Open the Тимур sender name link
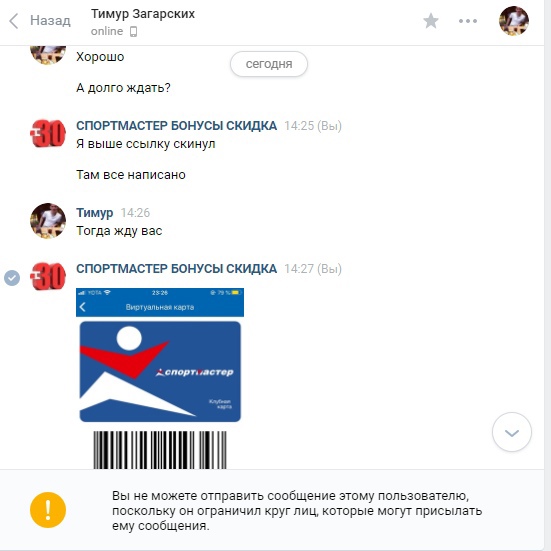Viewport: 551px width, 551px height. coord(95,213)
